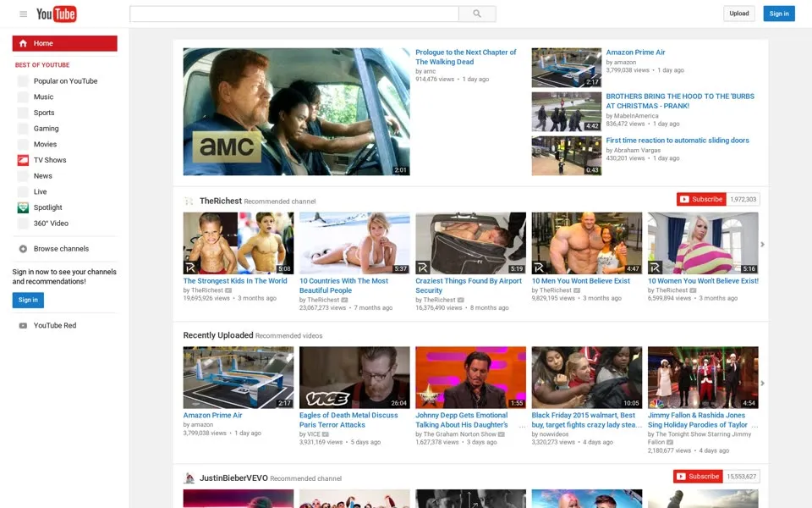Go to Music category
This screenshot has height=508, width=812.
click(43, 97)
